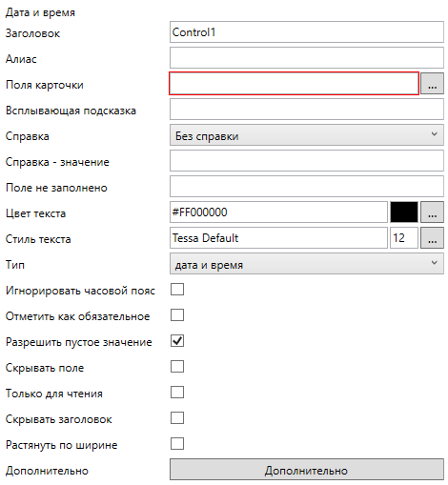The width and height of the screenshot is (448, 485).
Task: Check Отметить как обязательное option
Action: point(177,315)
